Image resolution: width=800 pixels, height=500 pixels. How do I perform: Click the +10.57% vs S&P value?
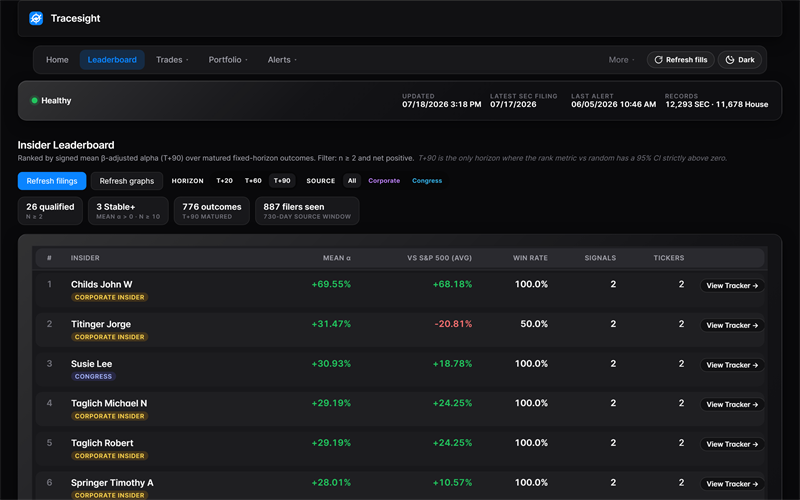point(453,483)
